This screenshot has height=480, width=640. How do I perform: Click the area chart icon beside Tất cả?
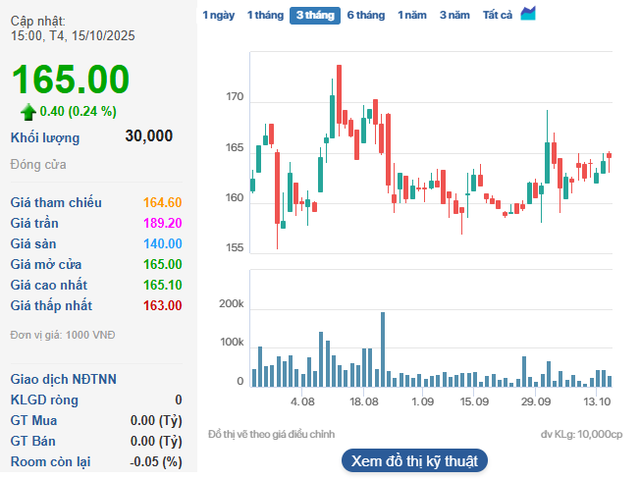point(528,14)
